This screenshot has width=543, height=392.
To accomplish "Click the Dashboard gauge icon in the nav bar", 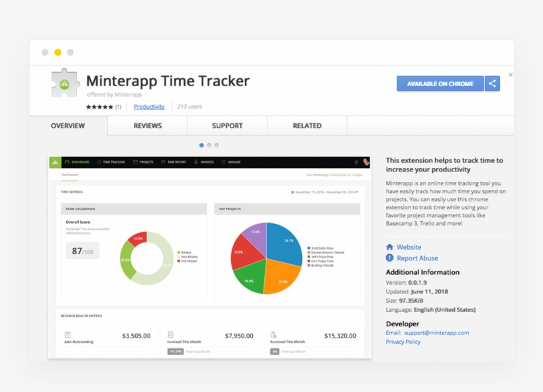I will point(67,162).
